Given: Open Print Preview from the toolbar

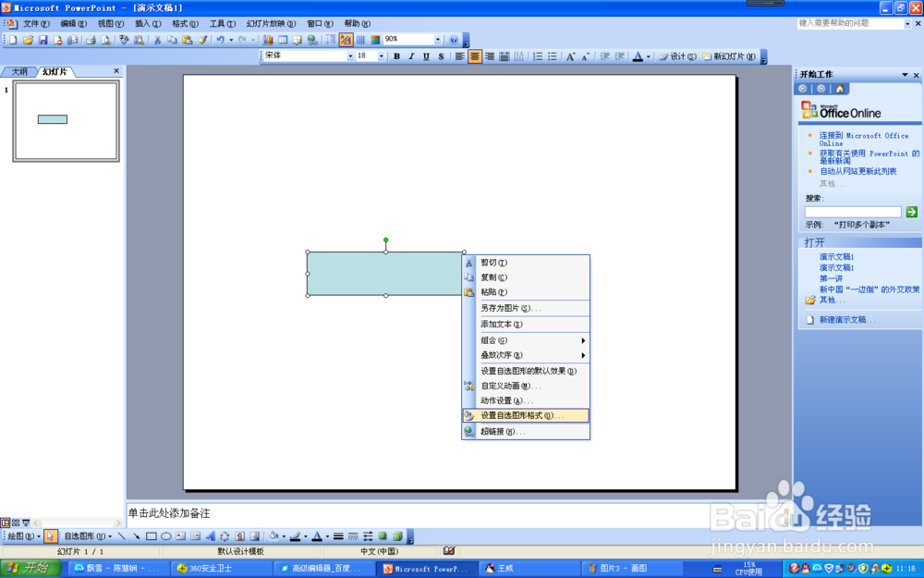Looking at the screenshot, I should coord(105,40).
